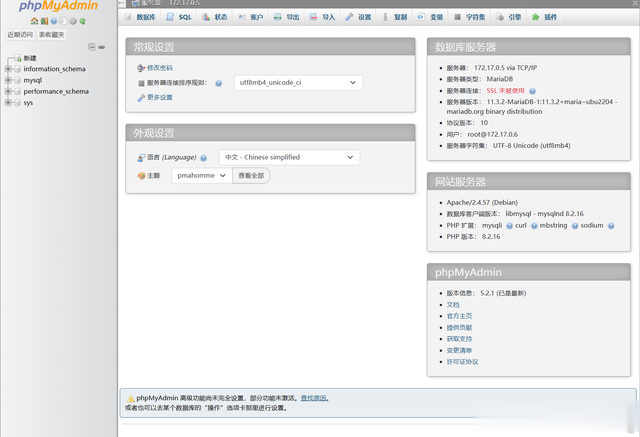Select sys database name
The image size is (640, 437).
(28, 103)
